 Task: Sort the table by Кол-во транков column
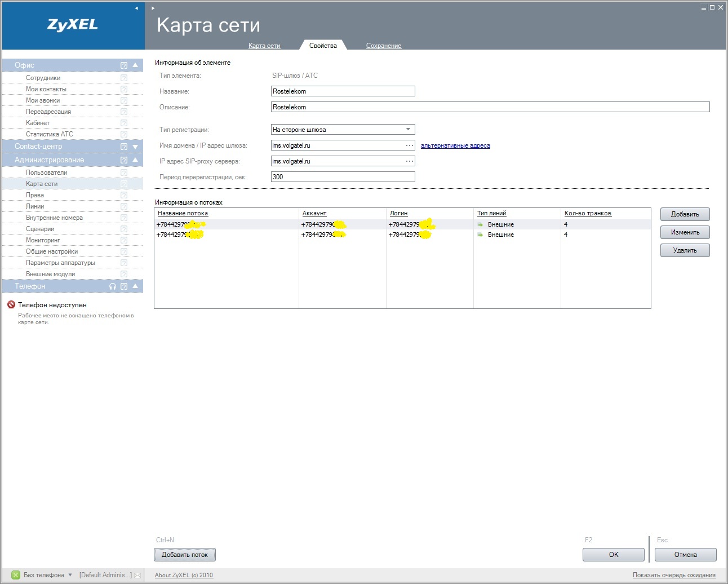click(588, 213)
